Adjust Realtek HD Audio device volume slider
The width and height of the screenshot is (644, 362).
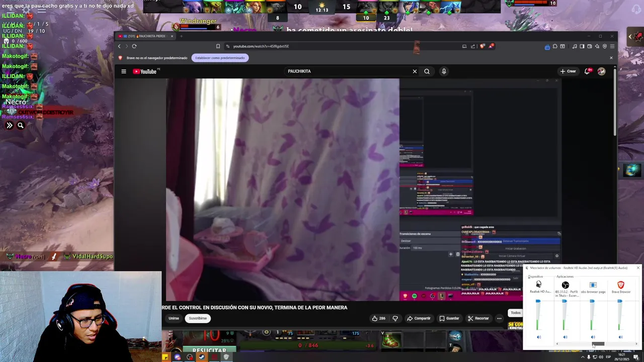click(538, 302)
